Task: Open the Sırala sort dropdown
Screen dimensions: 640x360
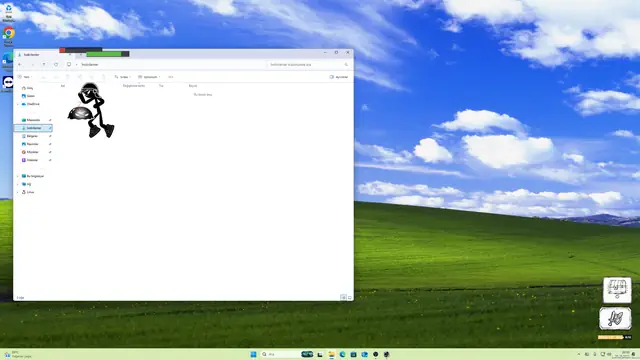Action: 123,77
